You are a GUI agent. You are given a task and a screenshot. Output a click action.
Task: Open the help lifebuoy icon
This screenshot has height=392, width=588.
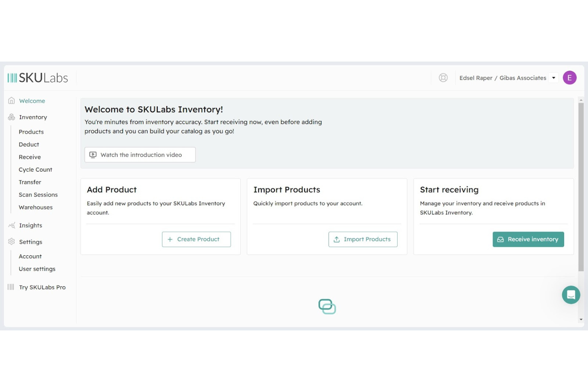(x=443, y=78)
